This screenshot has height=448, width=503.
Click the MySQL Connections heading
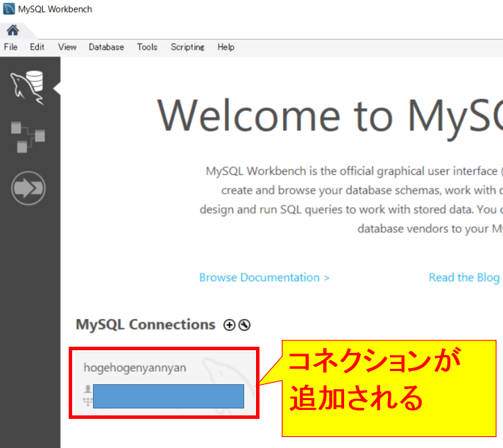[x=145, y=325]
